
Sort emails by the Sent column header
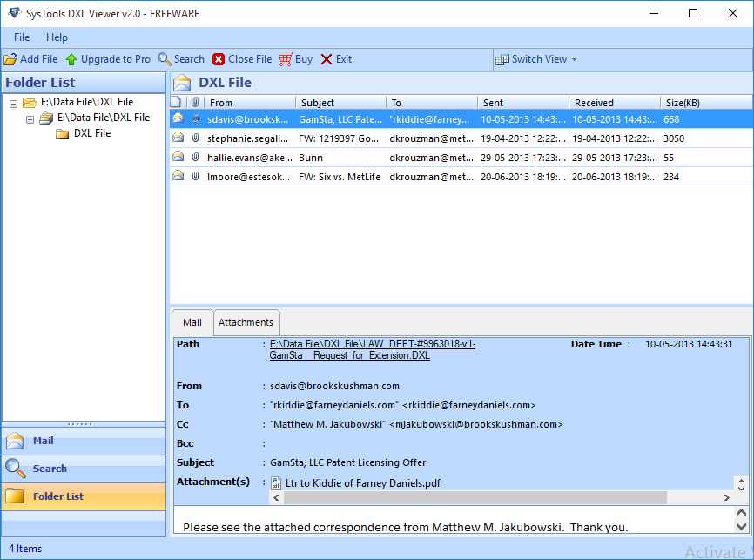click(523, 103)
